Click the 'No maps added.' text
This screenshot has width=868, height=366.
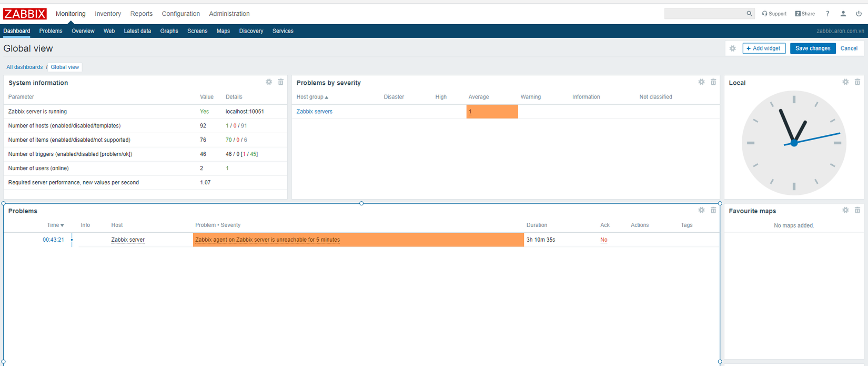[794, 225]
